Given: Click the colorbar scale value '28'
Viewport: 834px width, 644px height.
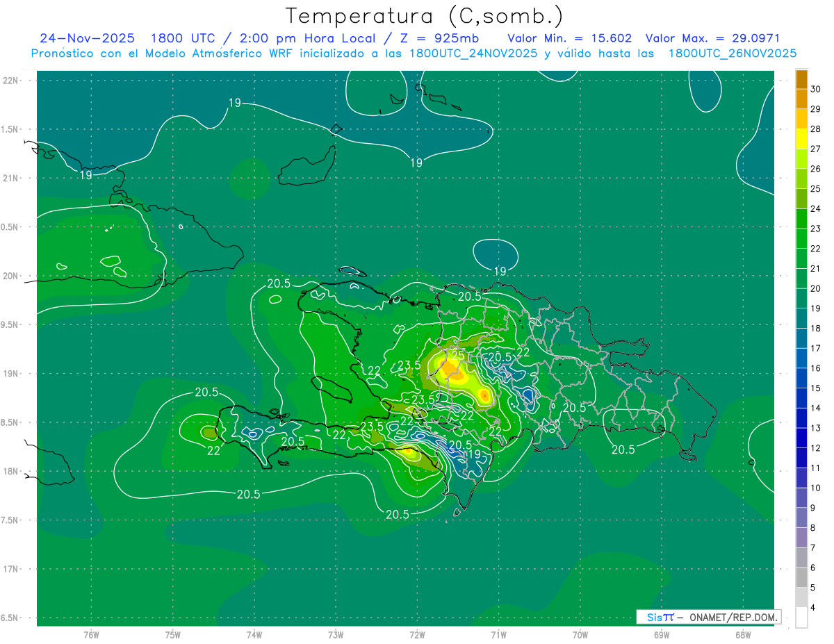Looking at the screenshot, I should [815, 129].
